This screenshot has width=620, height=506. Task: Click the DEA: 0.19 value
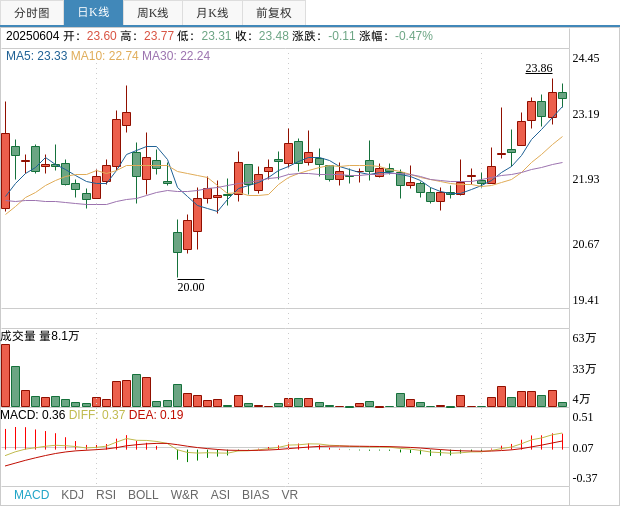click(x=156, y=415)
